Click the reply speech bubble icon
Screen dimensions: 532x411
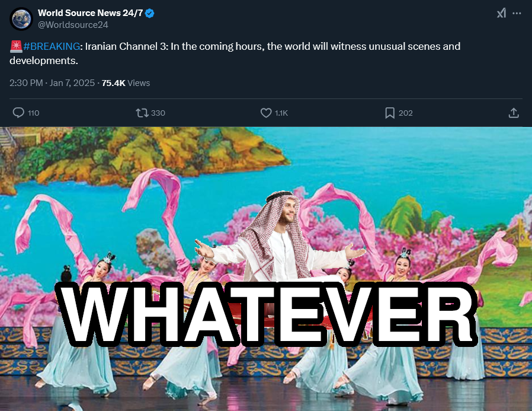point(18,113)
